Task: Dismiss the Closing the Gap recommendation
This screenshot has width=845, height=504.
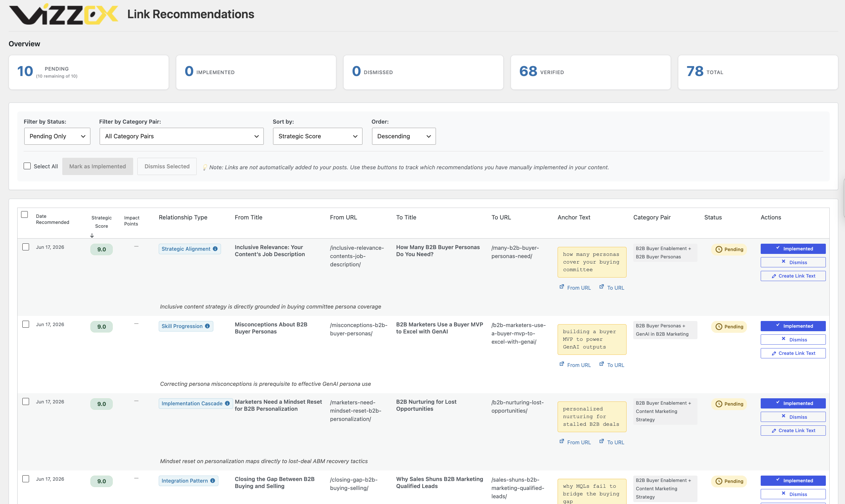Action: [x=793, y=494]
